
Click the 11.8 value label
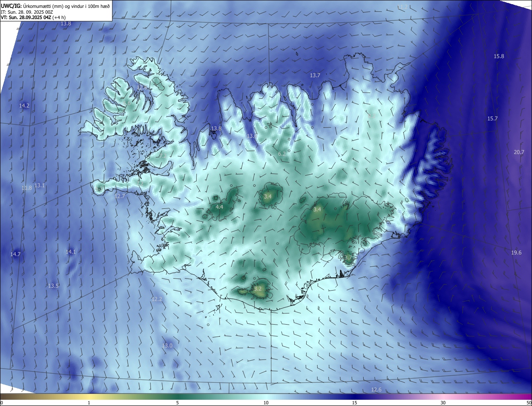pyautogui.click(x=27, y=188)
